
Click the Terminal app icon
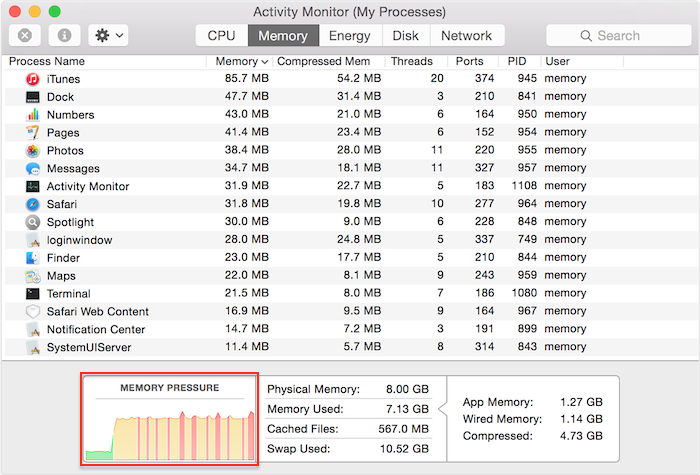33,293
